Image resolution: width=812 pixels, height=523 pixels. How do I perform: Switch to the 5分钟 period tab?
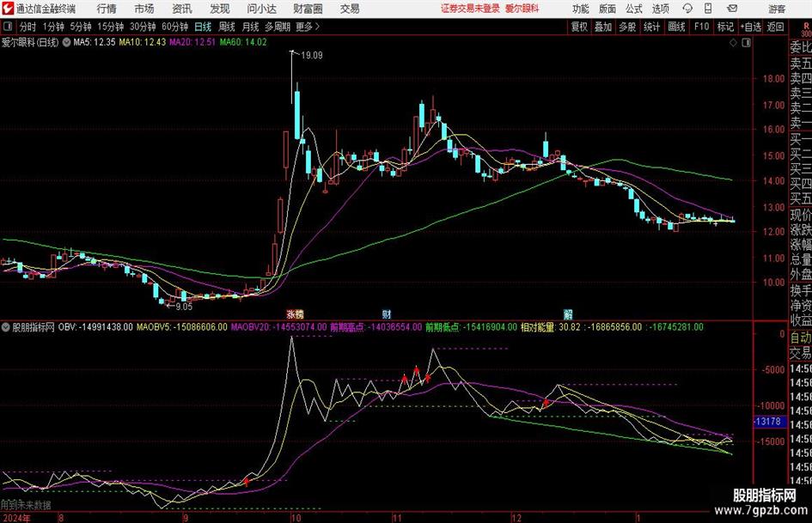pos(80,27)
